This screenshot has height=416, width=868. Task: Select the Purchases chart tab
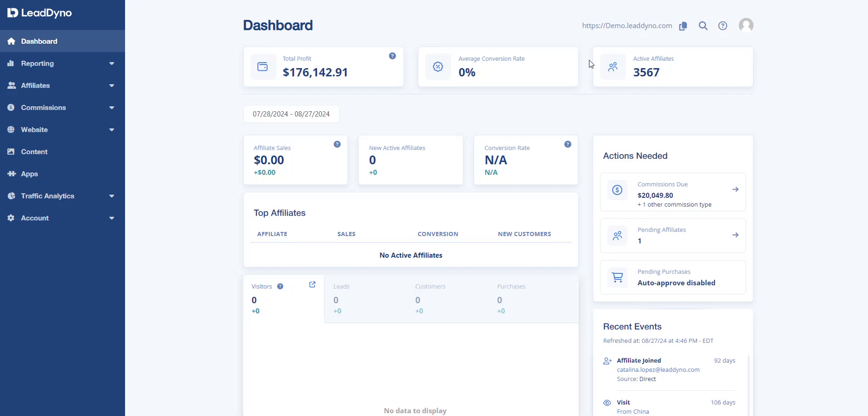(529, 298)
